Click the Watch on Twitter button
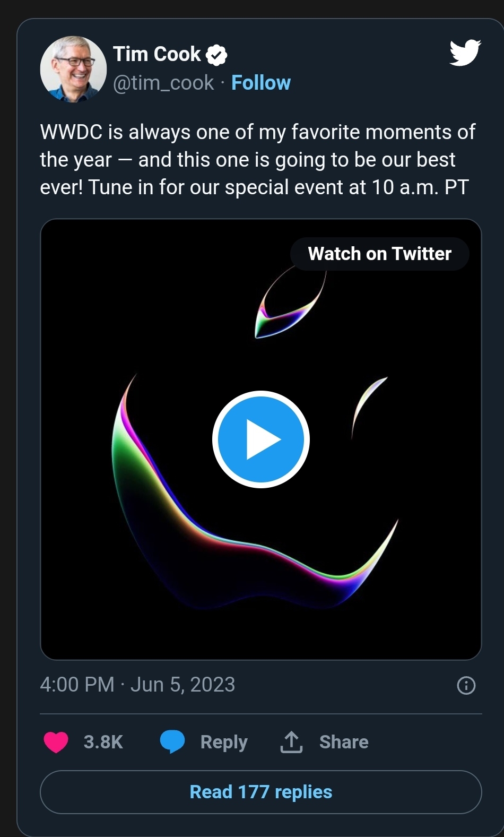The height and width of the screenshot is (837, 504). (380, 254)
